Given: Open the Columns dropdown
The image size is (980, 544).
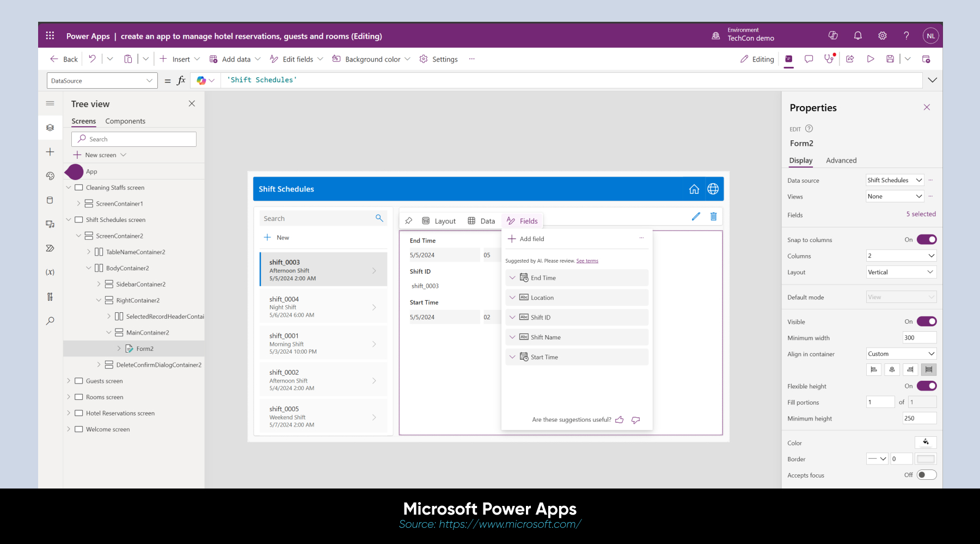Looking at the screenshot, I should [x=902, y=256].
